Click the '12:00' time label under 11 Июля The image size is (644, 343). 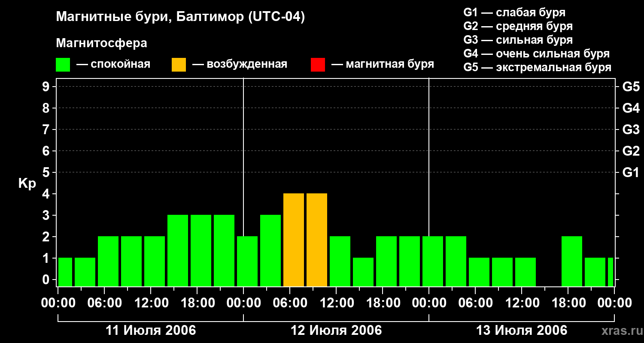pyautogui.click(x=151, y=303)
